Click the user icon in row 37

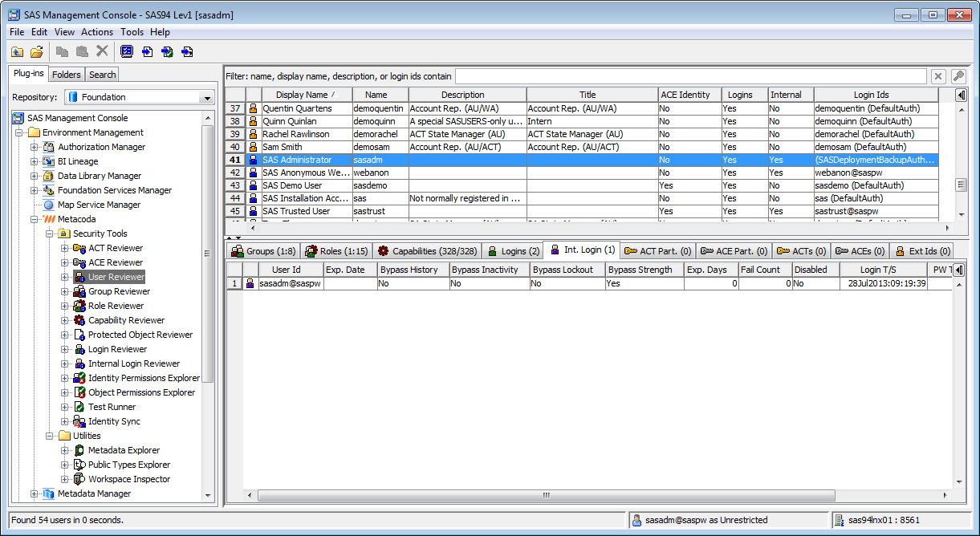click(x=254, y=108)
